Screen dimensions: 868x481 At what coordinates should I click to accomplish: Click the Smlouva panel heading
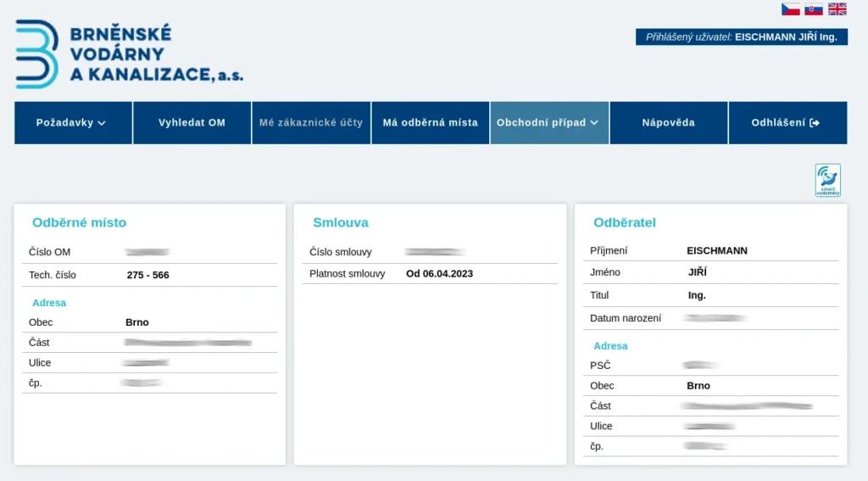tap(340, 223)
